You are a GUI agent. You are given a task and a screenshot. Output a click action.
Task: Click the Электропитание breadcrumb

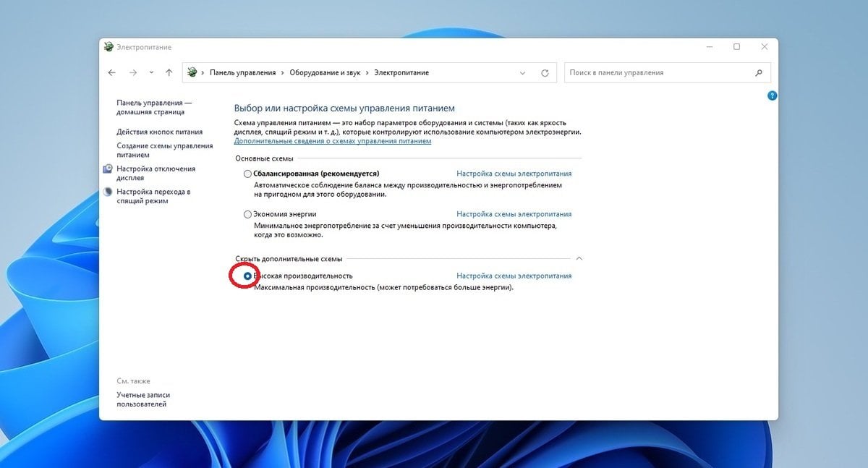401,72
